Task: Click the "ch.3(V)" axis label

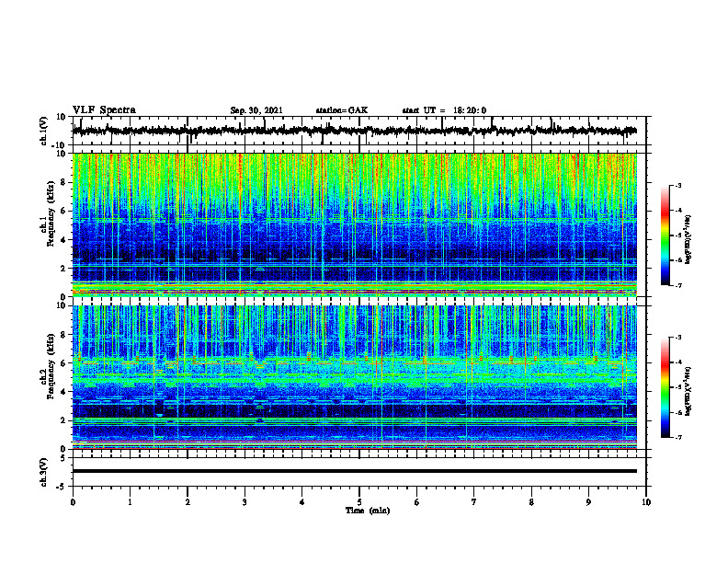Action: (44, 472)
